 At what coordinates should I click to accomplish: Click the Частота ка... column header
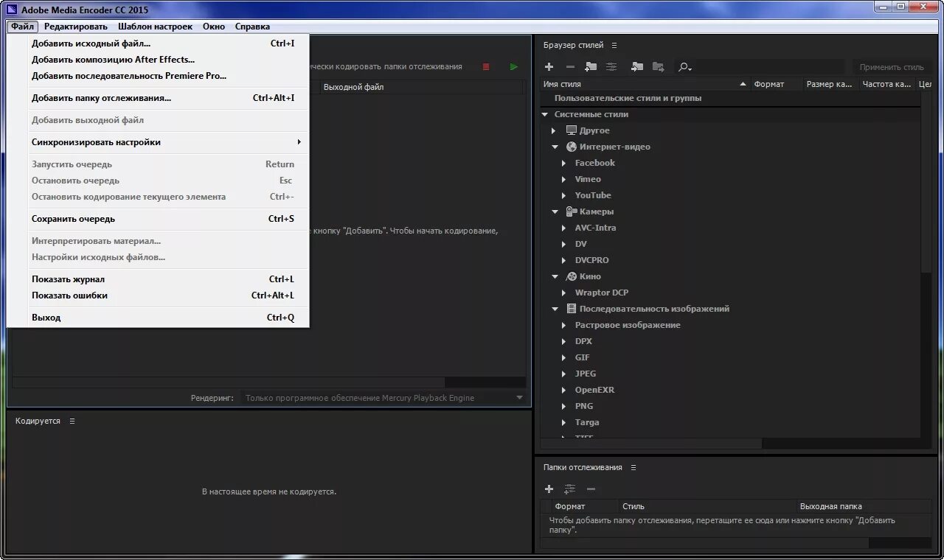(887, 84)
